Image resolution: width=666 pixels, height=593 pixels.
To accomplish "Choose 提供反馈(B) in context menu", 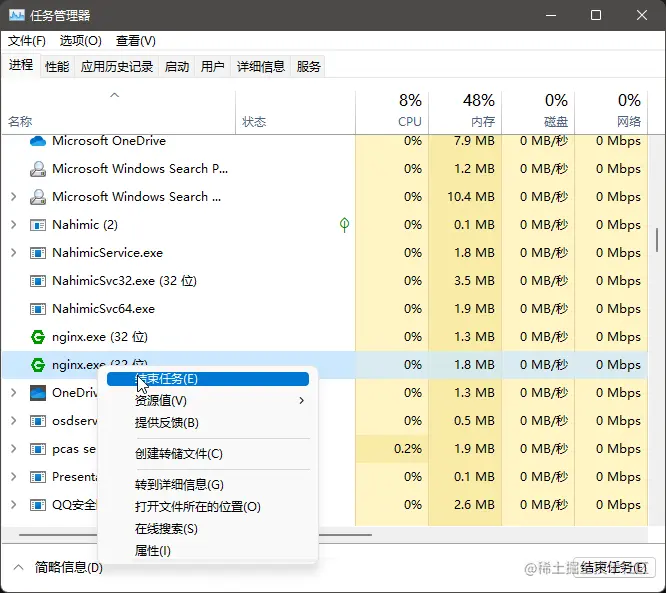I will click(208, 423).
